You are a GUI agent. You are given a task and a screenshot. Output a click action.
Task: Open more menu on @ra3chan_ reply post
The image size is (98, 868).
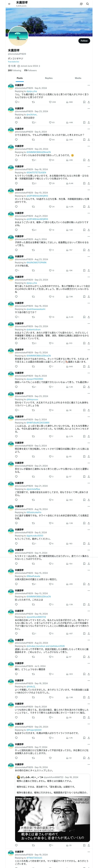click(89, 109)
